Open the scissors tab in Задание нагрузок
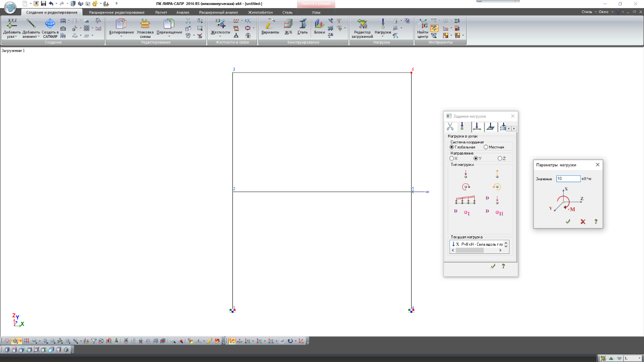The image size is (644, 362). [x=450, y=127]
